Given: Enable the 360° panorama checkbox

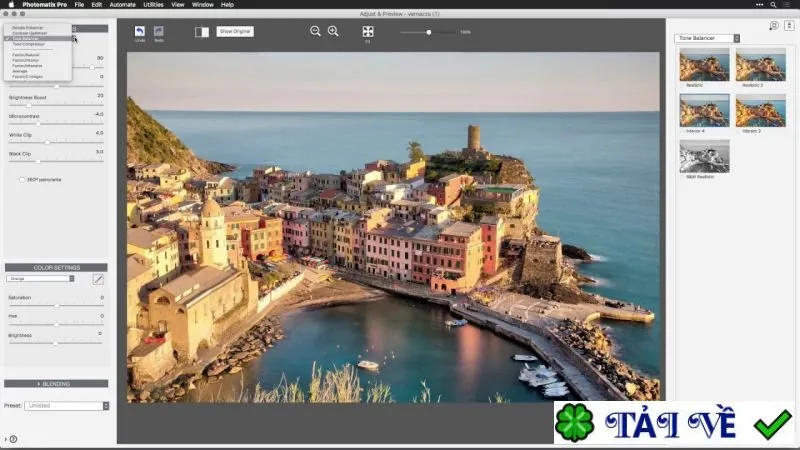Looking at the screenshot, I should pos(22,180).
